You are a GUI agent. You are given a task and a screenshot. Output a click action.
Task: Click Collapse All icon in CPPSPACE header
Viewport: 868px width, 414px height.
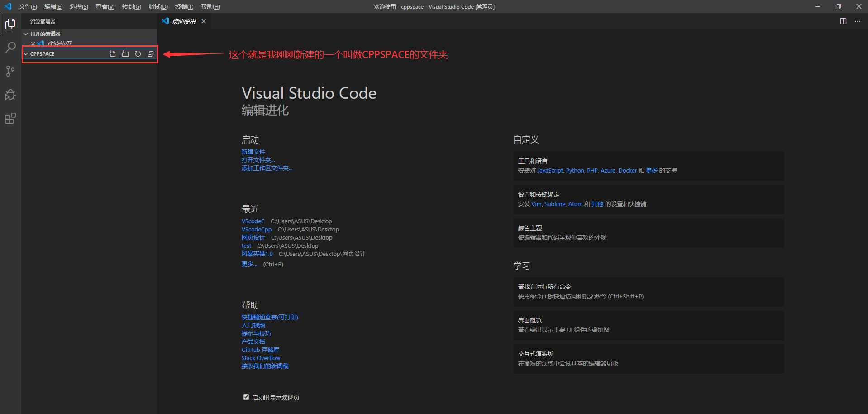point(151,54)
